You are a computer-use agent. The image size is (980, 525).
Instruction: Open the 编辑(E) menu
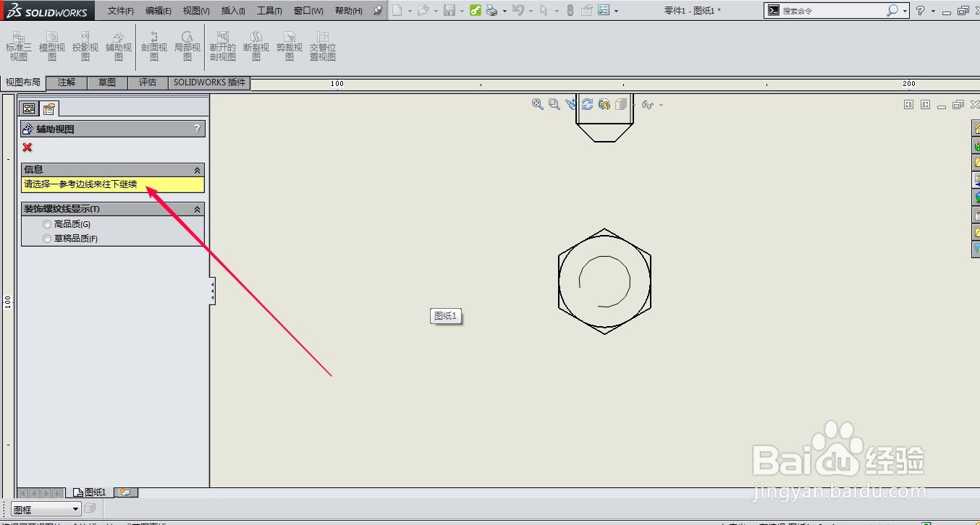coord(159,11)
